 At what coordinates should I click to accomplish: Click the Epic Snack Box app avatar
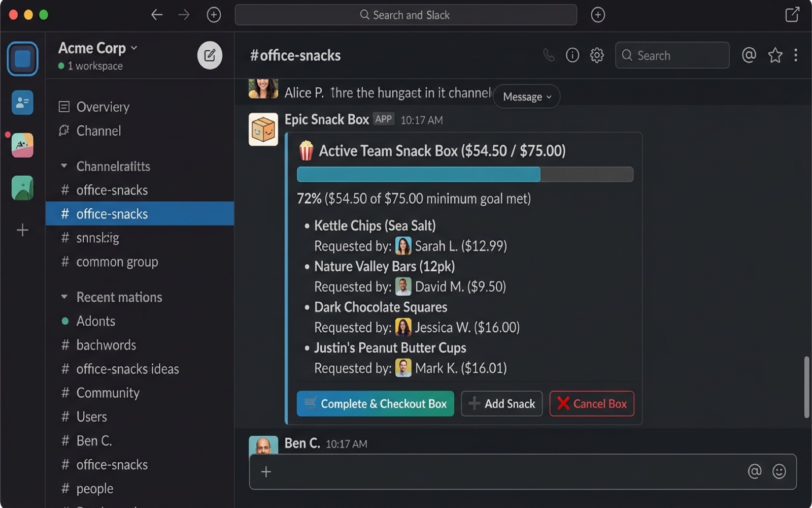263,129
